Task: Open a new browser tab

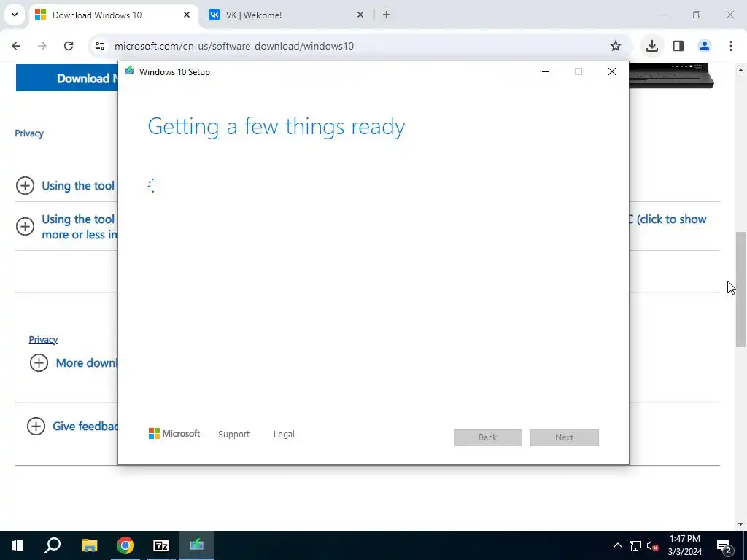Action: coord(387,15)
